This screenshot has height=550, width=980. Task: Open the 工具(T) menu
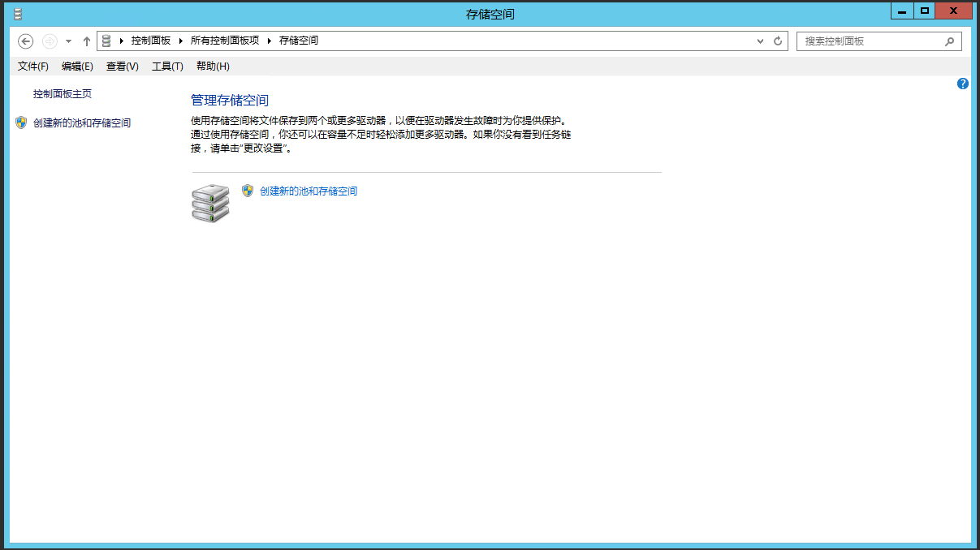tap(166, 66)
